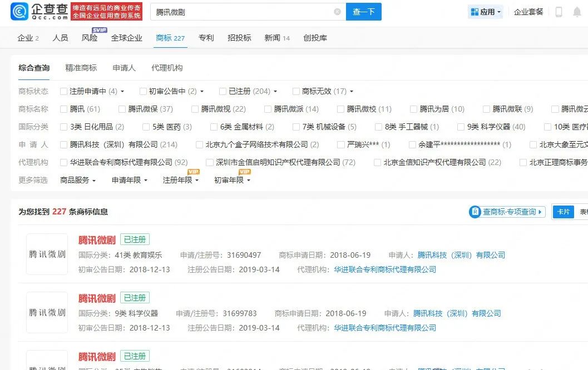This screenshot has width=588, height=370.
Task: Check the 5类 医药 (3) box
Action: point(146,127)
